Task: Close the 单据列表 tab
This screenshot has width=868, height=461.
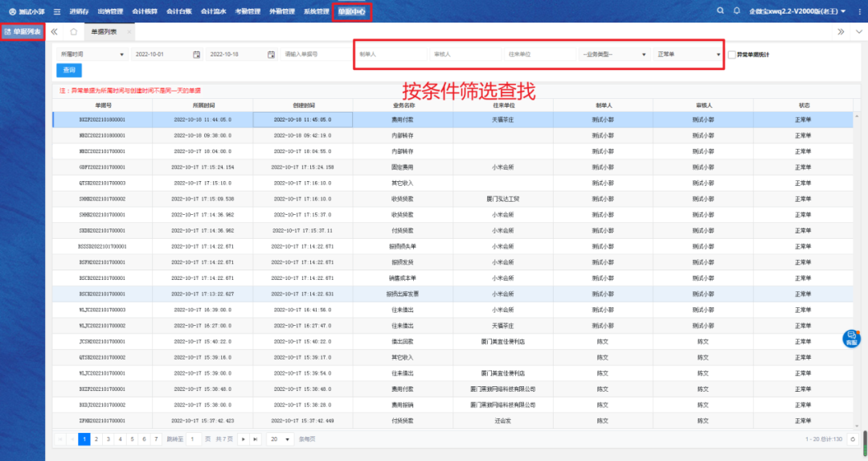Action: (x=129, y=31)
